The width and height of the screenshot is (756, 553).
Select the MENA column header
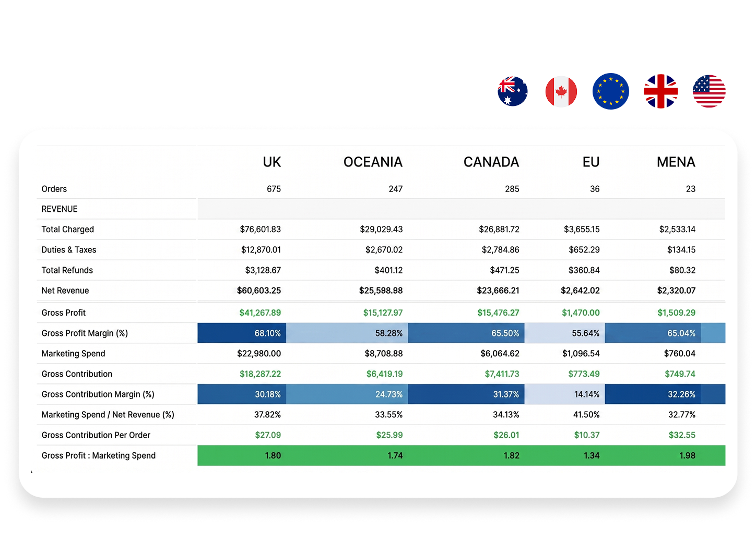[676, 162]
